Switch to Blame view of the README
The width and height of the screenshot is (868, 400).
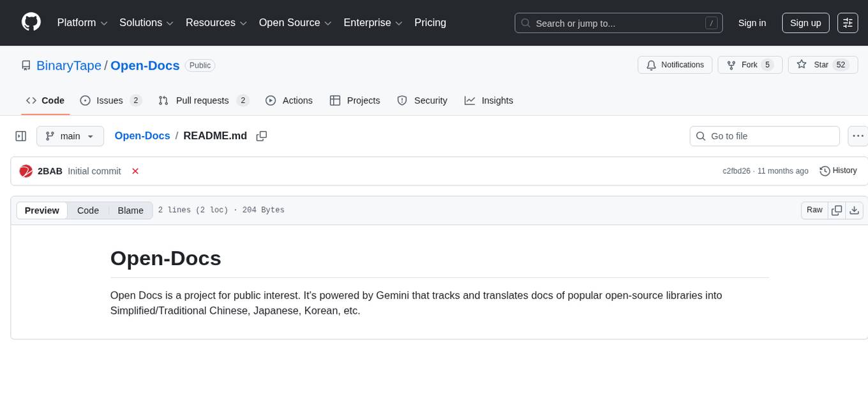(x=130, y=210)
